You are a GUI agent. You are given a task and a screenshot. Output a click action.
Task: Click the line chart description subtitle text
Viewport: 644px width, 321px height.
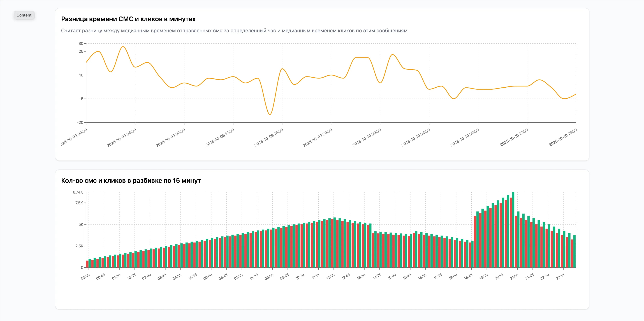(234, 31)
